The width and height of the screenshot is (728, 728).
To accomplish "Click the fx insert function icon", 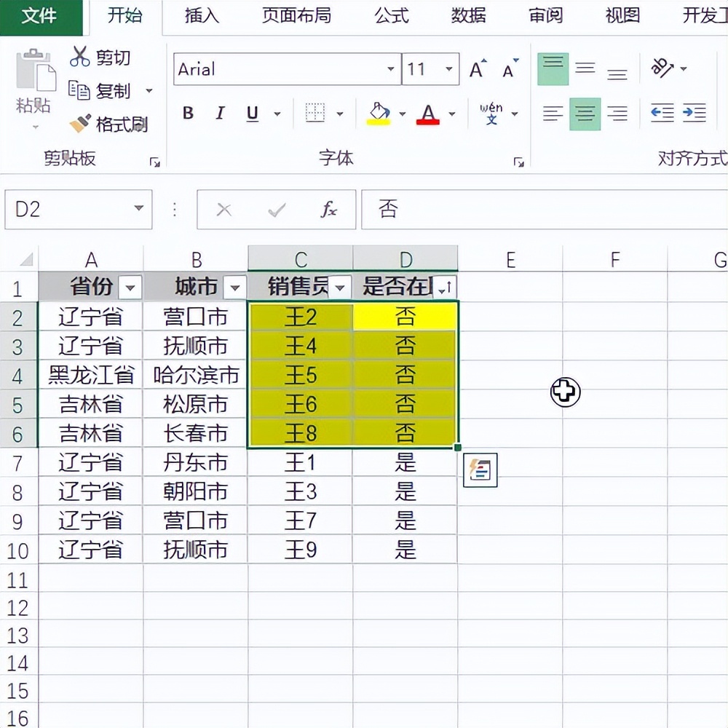I will pos(329,210).
